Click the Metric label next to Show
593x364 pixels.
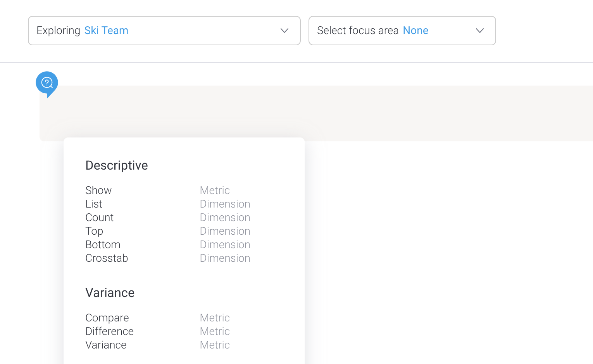[215, 191]
